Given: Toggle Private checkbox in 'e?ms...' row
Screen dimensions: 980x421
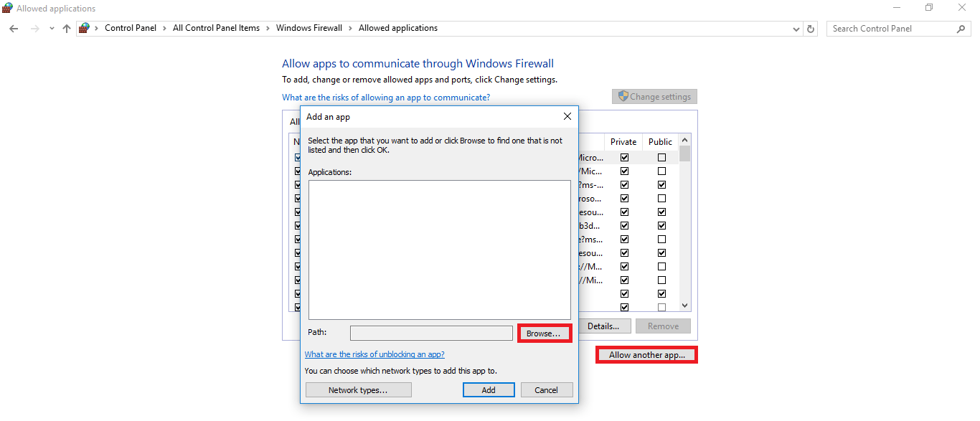Looking at the screenshot, I should 624,240.
